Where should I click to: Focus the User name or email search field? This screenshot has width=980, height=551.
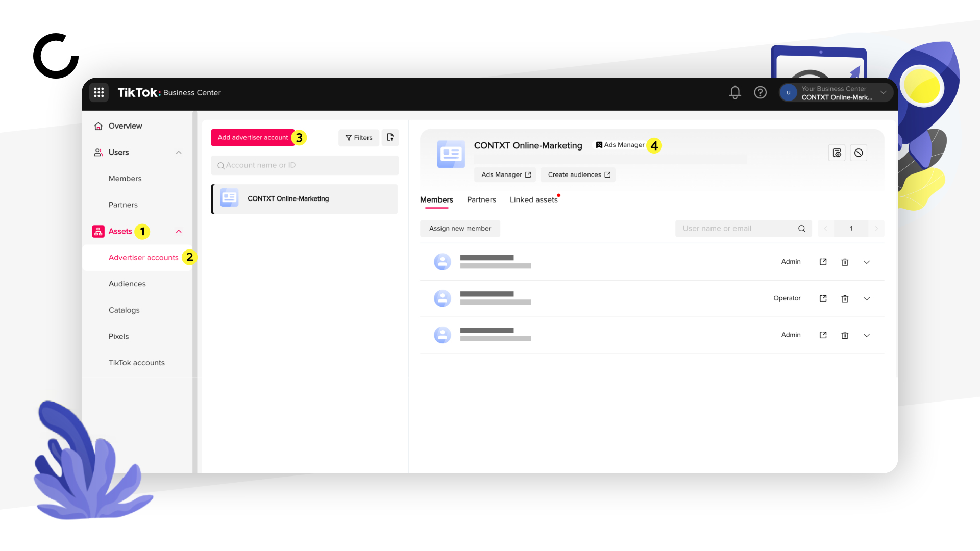pos(743,229)
